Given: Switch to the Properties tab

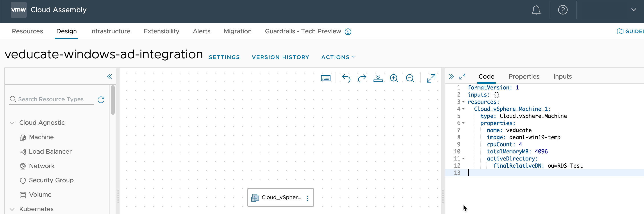Looking at the screenshot, I should coord(524,77).
